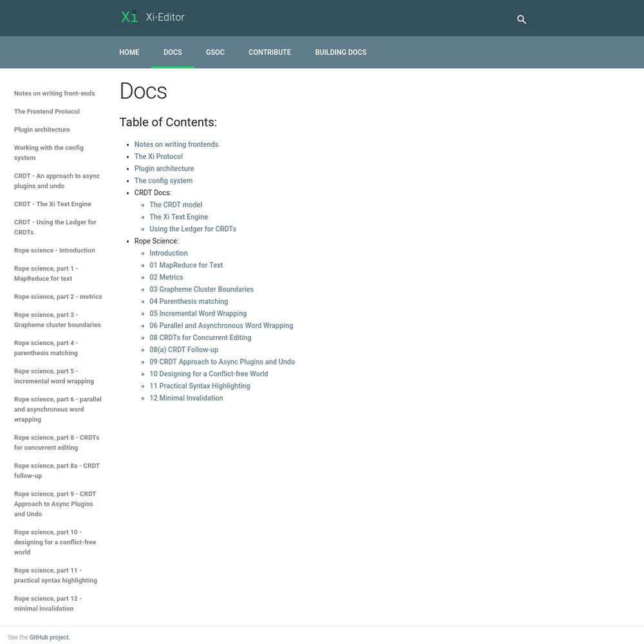Follow Using the Ledger for CRDTs link
Viewport: 644px width, 644px height.
(193, 229)
